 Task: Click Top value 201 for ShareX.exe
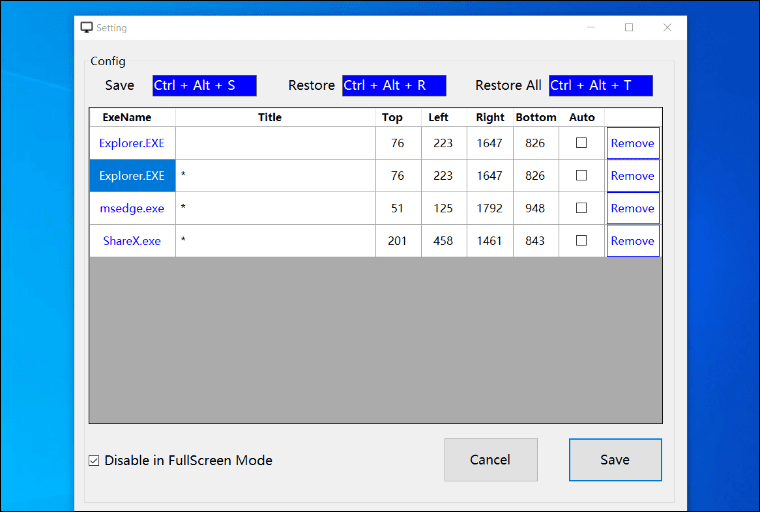(398, 240)
